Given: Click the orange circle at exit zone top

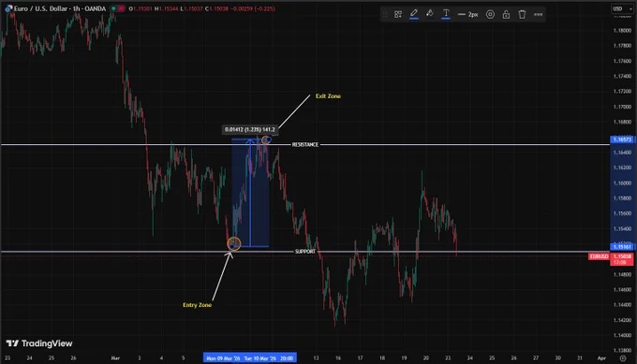Looking at the screenshot, I should pyautogui.click(x=266, y=140).
